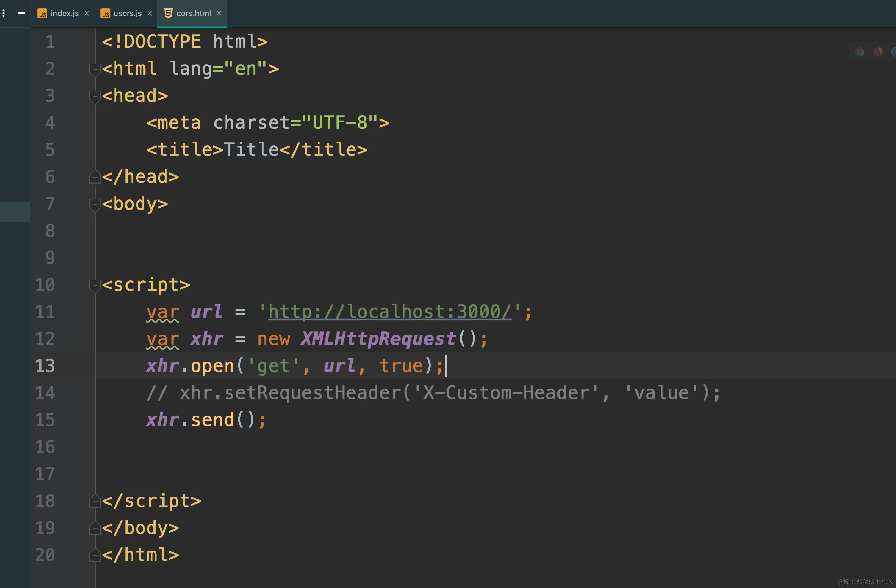Image resolution: width=896 pixels, height=588 pixels.
Task: Switch to the index.js tab
Action: 64,13
